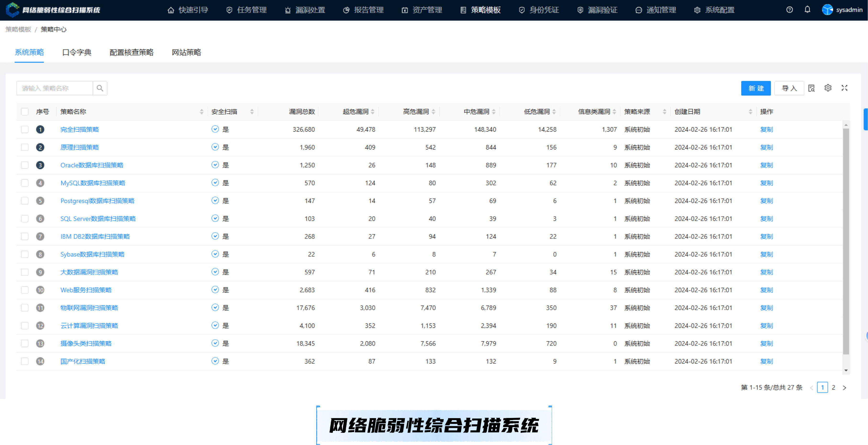Screen dimensions: 868x445
Task: Tick checkbox for MySQL数据库扫描策略 row
Action: (25, 183)
